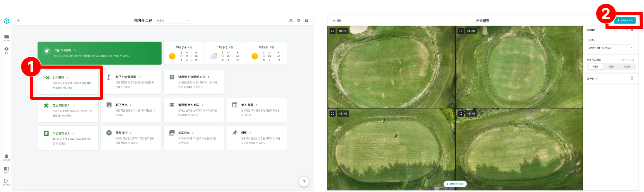Click the download icon beside 상세정보
This screenshot has width=644, height=192.
tap(627, 30)
